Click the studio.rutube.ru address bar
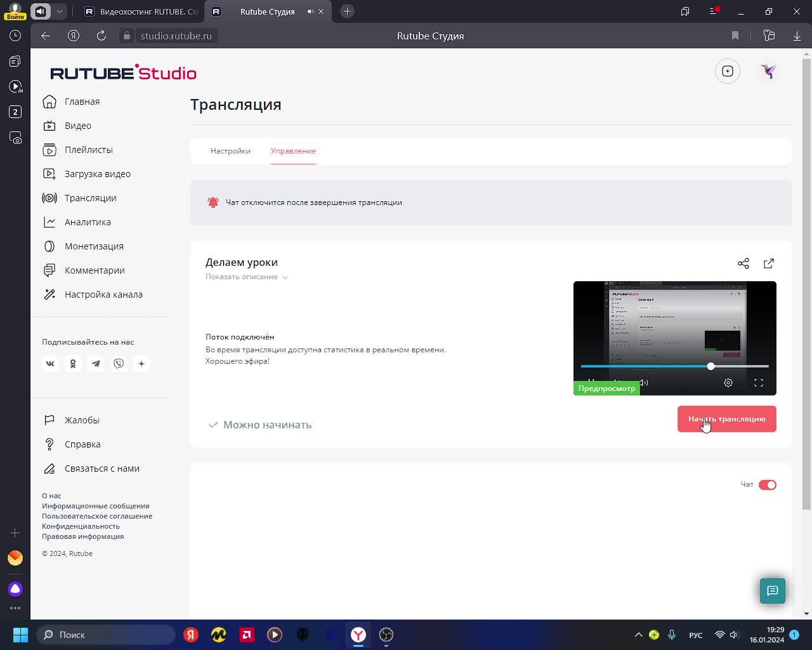812x650 pixels. [176, 36]
